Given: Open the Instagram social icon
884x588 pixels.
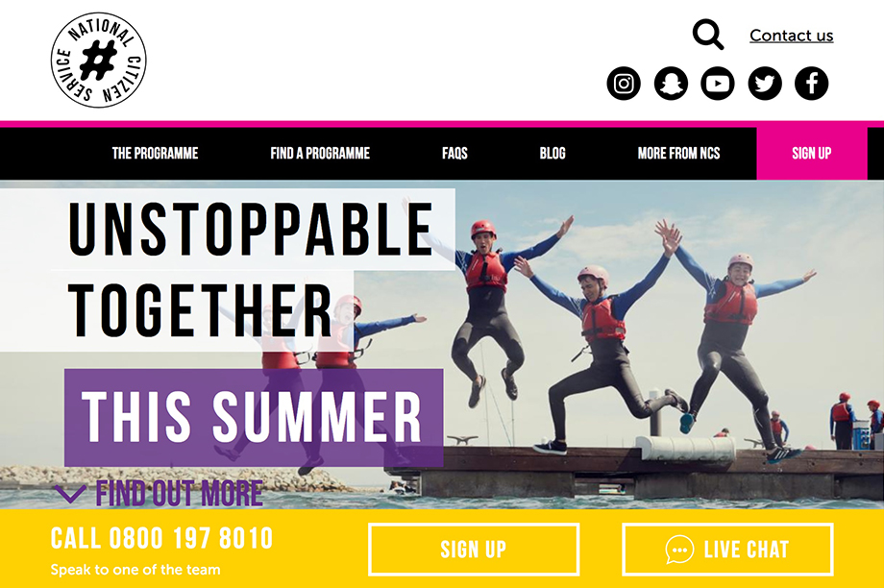Looking at the screenshot, I should (624, 84).
